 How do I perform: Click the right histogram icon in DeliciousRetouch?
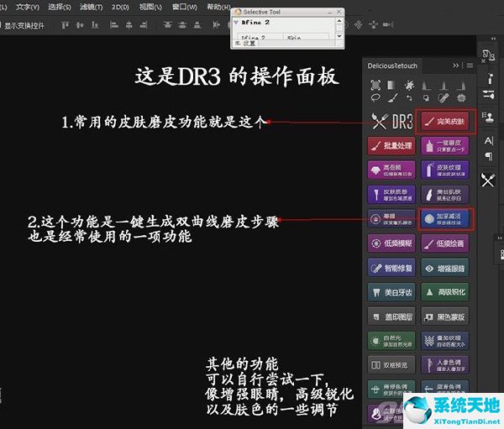[x=461, y=85]
